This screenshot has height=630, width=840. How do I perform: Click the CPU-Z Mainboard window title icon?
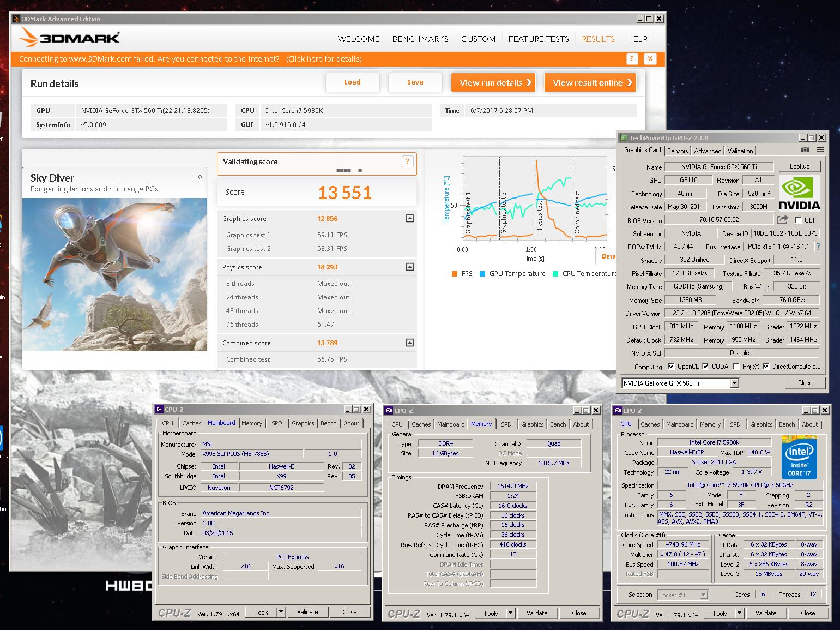click(159, 409)
